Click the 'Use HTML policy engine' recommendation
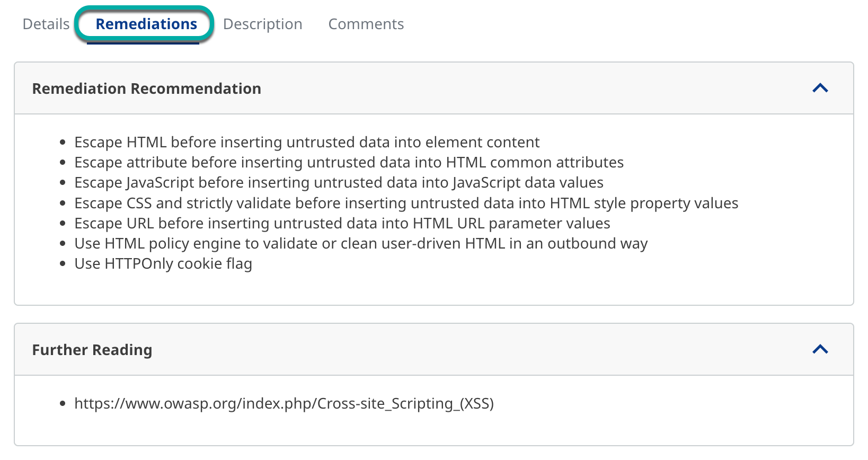868x460 pixels. [x=361, y=244]
